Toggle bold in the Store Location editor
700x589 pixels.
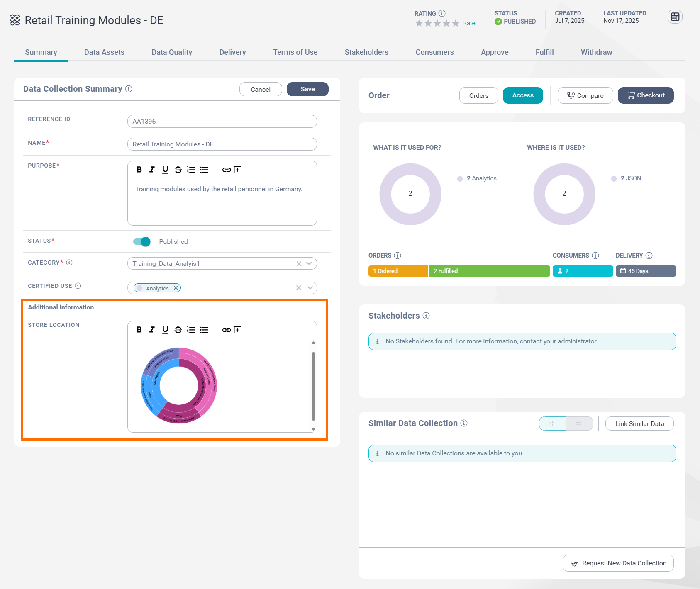[139, 330]
